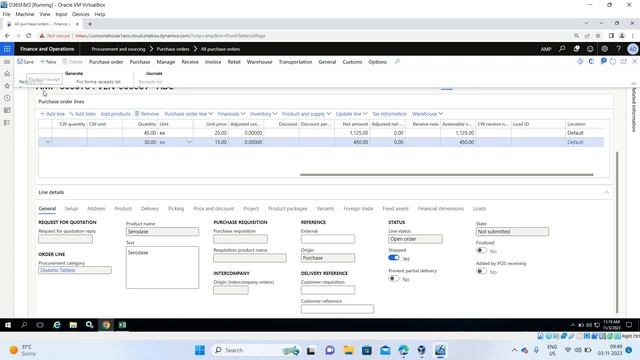Viewport: 640px width, 360px height.
Task: Expand the Product and supply dropdown
Action: [x=307, y=114]
